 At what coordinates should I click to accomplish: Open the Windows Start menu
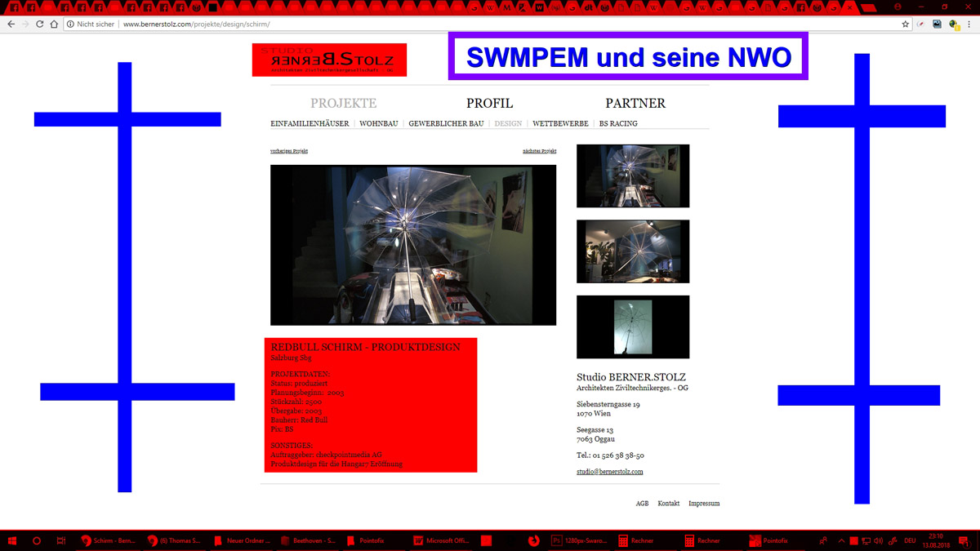12,540
